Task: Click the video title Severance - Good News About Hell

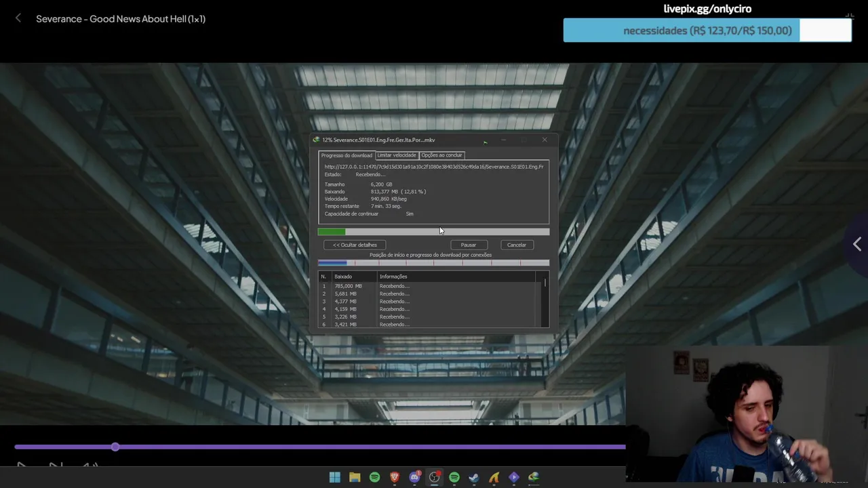Action: pos(121,19)
